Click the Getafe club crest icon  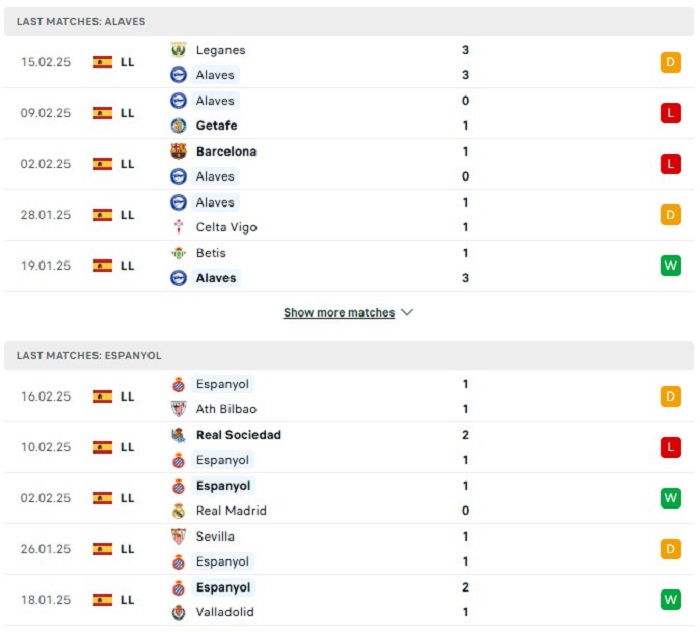tap(178, 126)
